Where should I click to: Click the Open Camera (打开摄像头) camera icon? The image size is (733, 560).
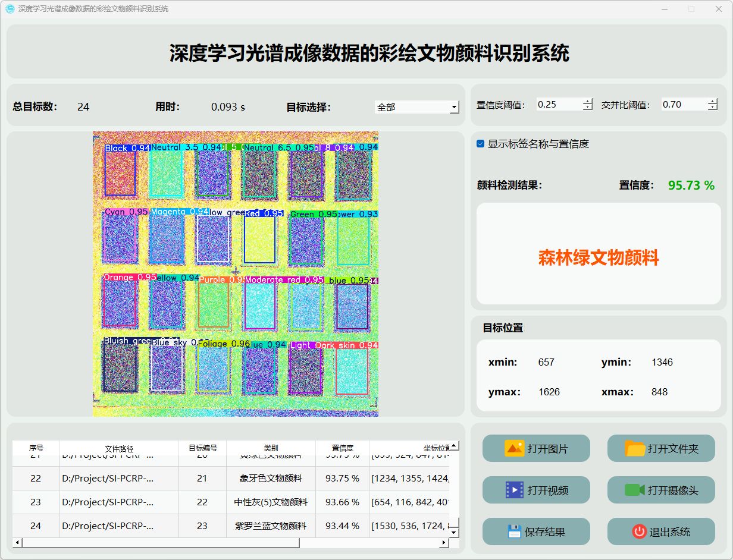pos(635,490)
